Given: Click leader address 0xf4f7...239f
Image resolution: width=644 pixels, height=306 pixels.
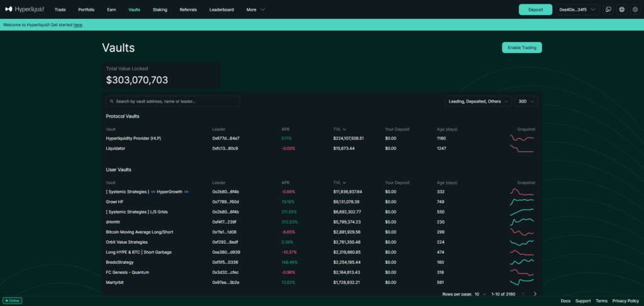Looking at the screenshot, I should pyautogui.click(x=225, y=222).
